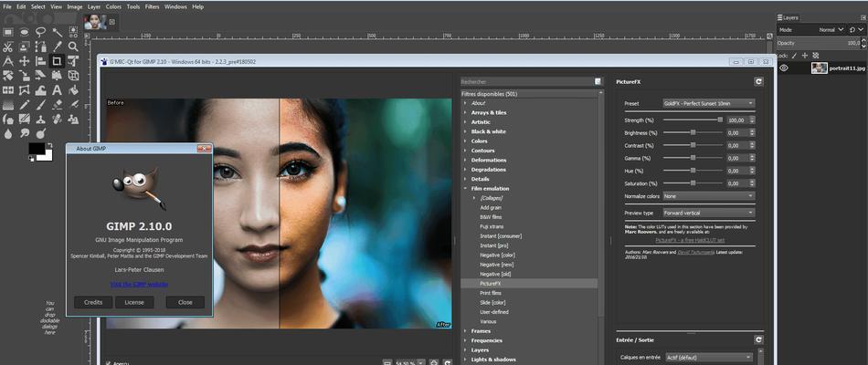
Task: Swap foreground and background colors arrow
Action: tap(49, 146)
